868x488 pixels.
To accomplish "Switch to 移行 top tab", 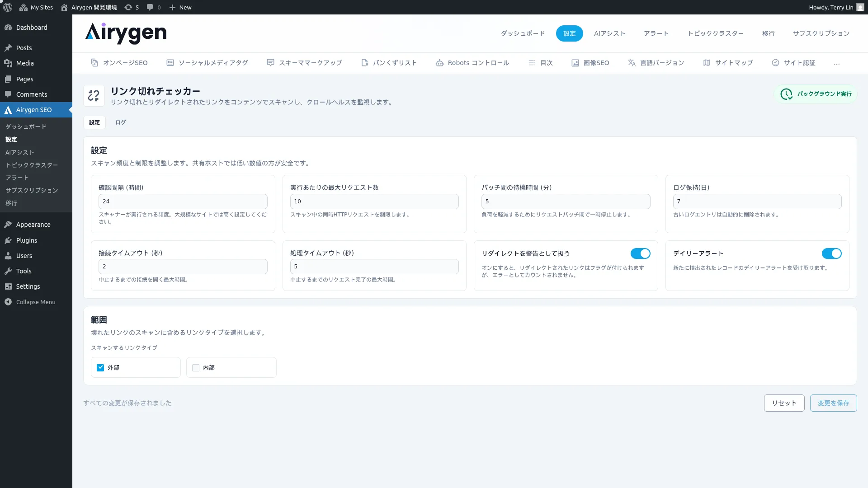I will (x=768, y=33).
